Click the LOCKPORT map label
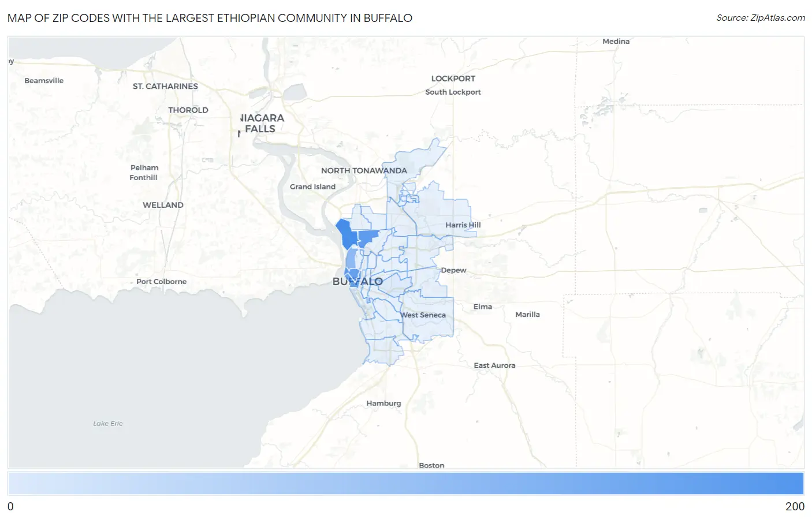Screen dimensions: 812x519 click(453, 79)
